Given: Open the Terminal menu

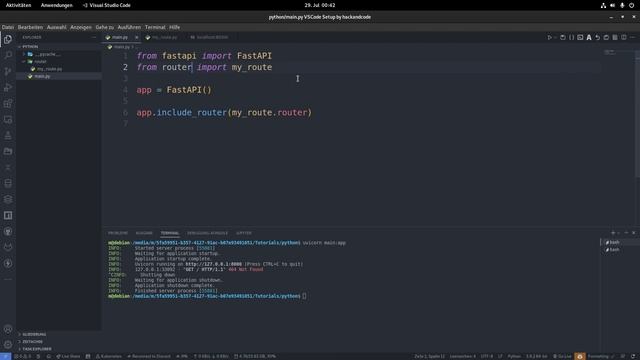Looking at the screenshot, I should tap(155, 27).
